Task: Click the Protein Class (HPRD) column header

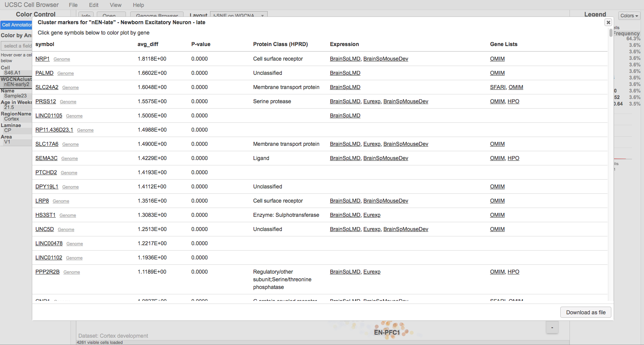Action: (280, 44)
